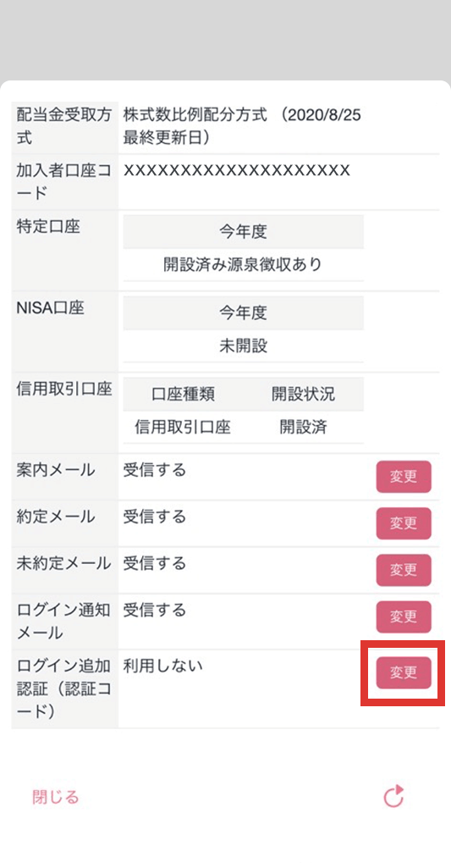This screenshot has width=451, height=868.
Task: Open 変更 for 未約定メール
Action: pos(404,570)
